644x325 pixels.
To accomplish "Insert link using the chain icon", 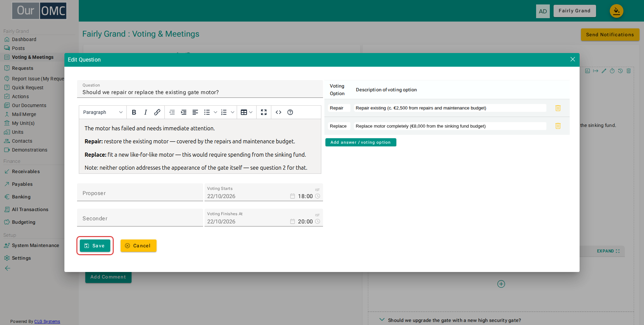I will (x=157, y=112).
